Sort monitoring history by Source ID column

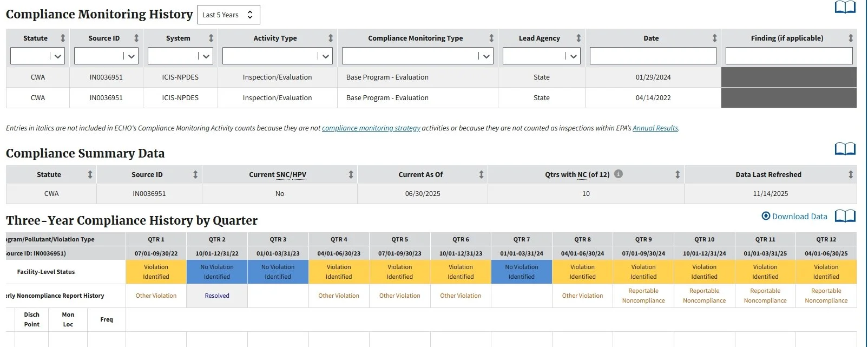pyautogui.click(x=136, y=38)
